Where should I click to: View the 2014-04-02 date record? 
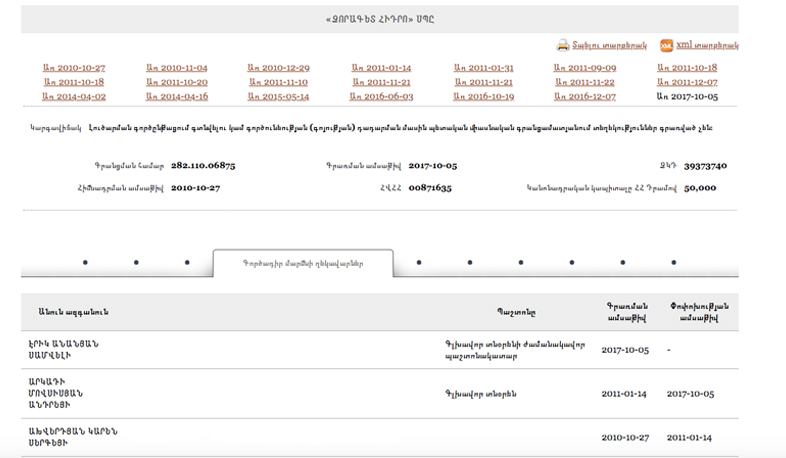point(74,97)
